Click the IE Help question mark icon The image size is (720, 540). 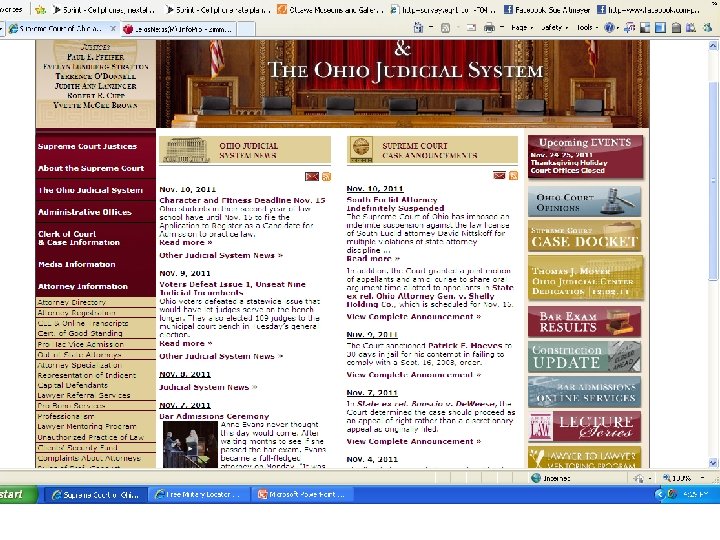coord(609,28)
